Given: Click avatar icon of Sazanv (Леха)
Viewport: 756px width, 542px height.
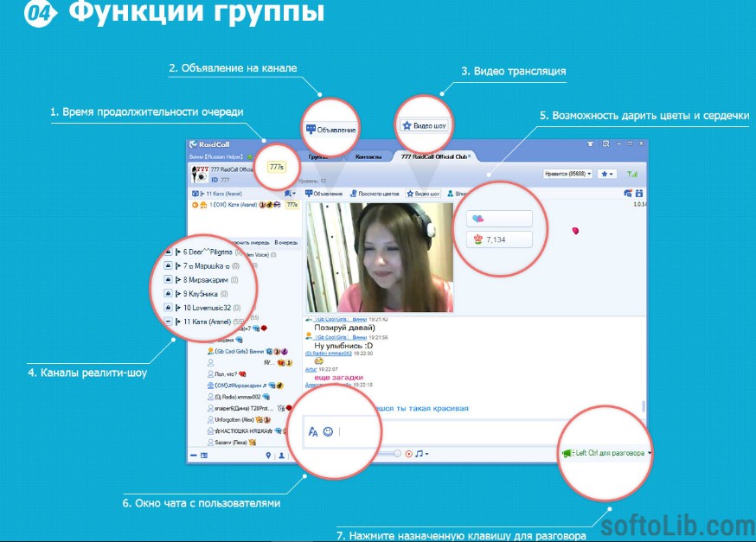Looking at the screenshot, I should point(210,442).
